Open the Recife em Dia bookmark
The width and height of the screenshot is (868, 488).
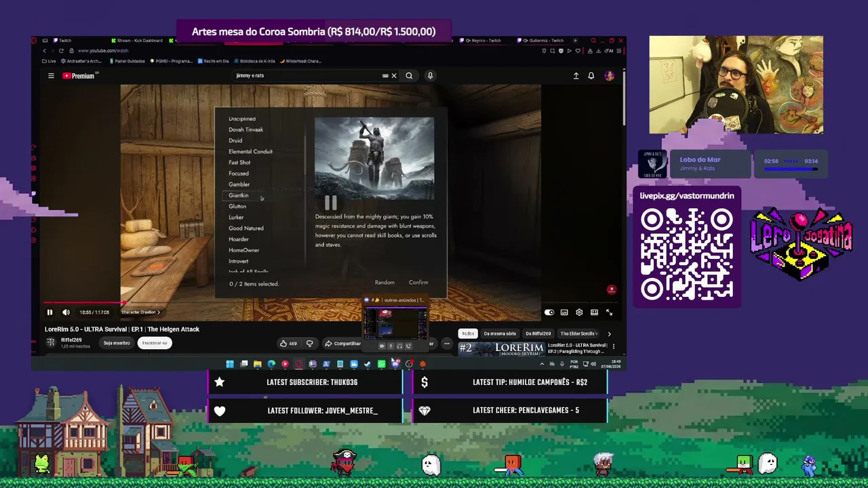214,61
